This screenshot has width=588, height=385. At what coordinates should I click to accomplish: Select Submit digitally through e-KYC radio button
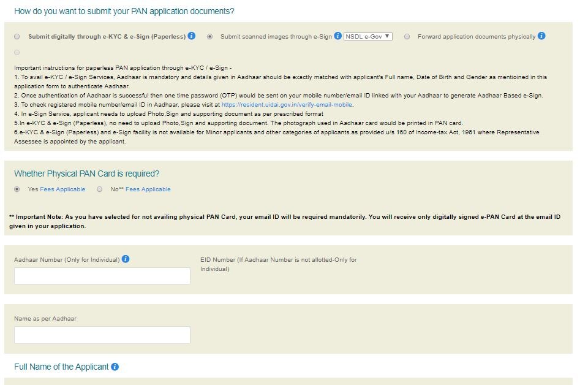(17, 36)
